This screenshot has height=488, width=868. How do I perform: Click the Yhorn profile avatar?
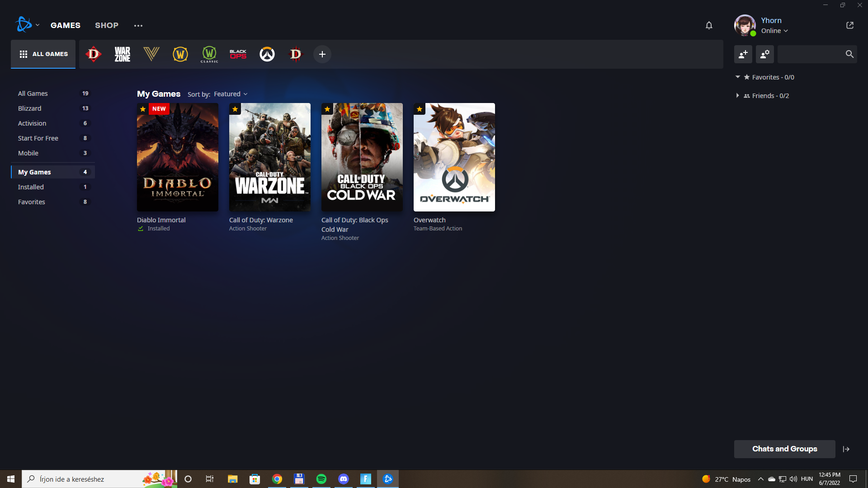[x=745, y=25]
